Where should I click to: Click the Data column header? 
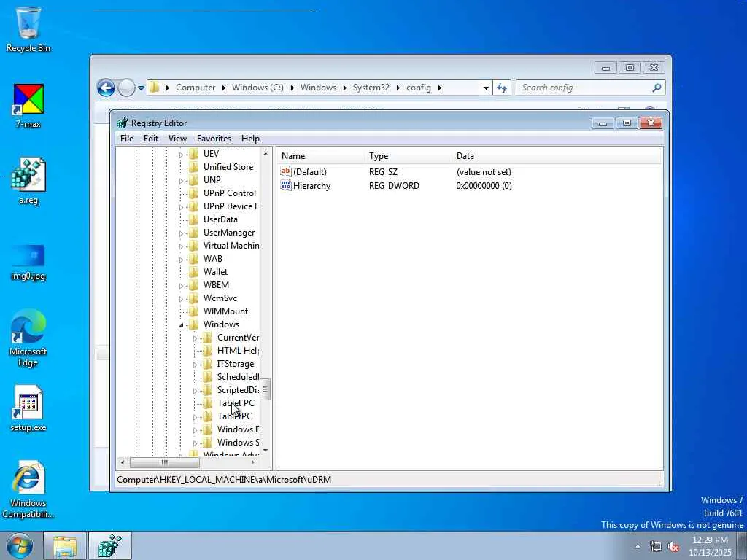click(557, 156)
